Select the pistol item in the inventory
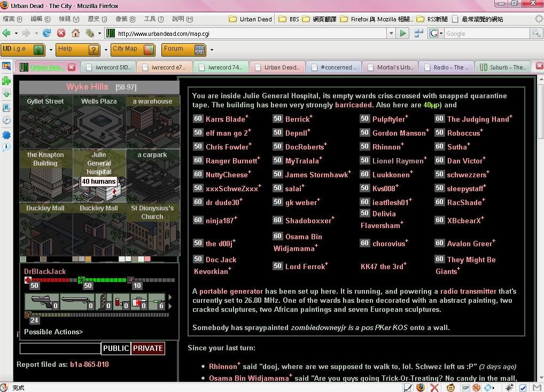This screenshot has width=544, height=392. pos(38,302)
